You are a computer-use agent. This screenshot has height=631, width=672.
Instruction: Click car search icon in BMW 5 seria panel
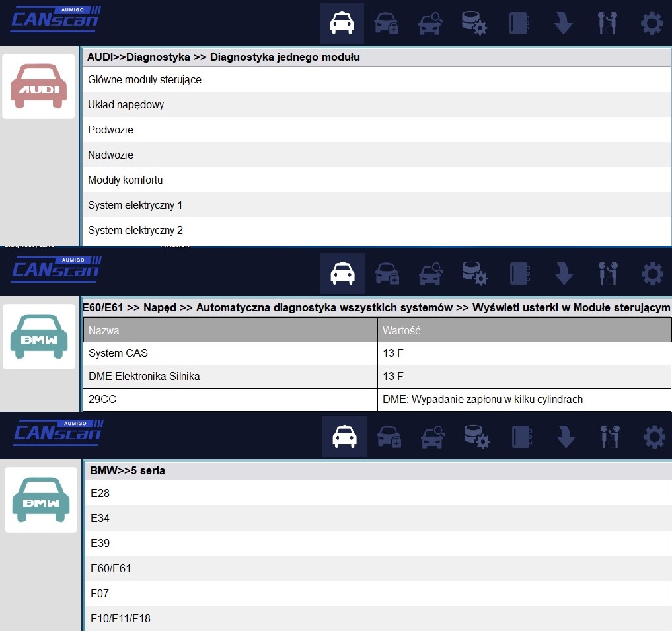click(433, 437)
